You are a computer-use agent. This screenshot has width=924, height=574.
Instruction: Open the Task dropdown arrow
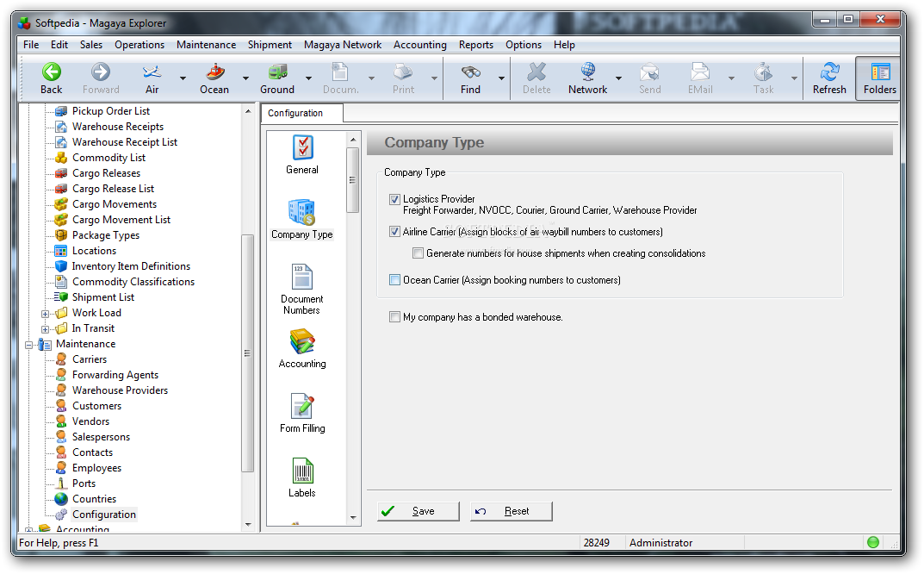[794, 78]
